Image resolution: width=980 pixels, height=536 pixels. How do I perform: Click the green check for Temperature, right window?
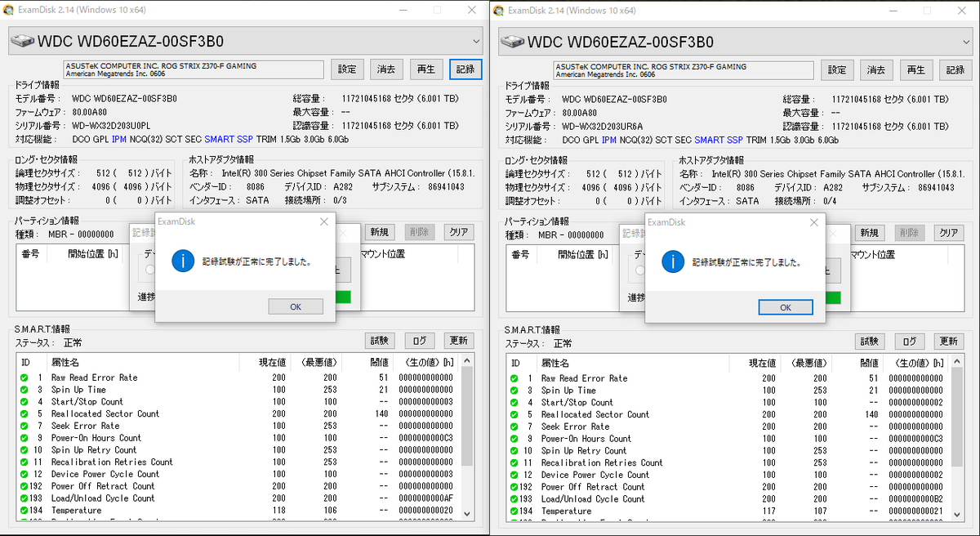(x=514, y=511)
